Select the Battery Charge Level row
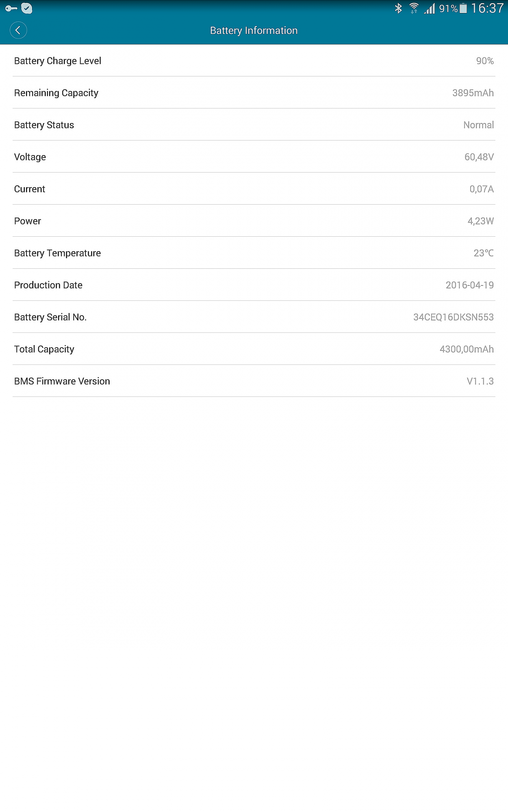The width and height of the screenshot is (508, 812). click(x=254, y=61)
